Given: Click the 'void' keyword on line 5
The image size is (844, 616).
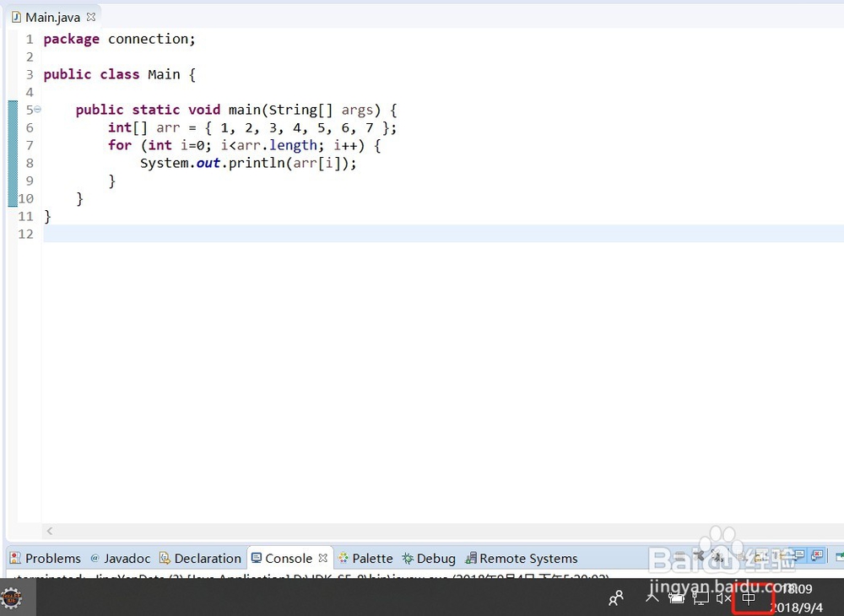Looking at the screenshot, I should pyautogui.click(x=204, y=110).
